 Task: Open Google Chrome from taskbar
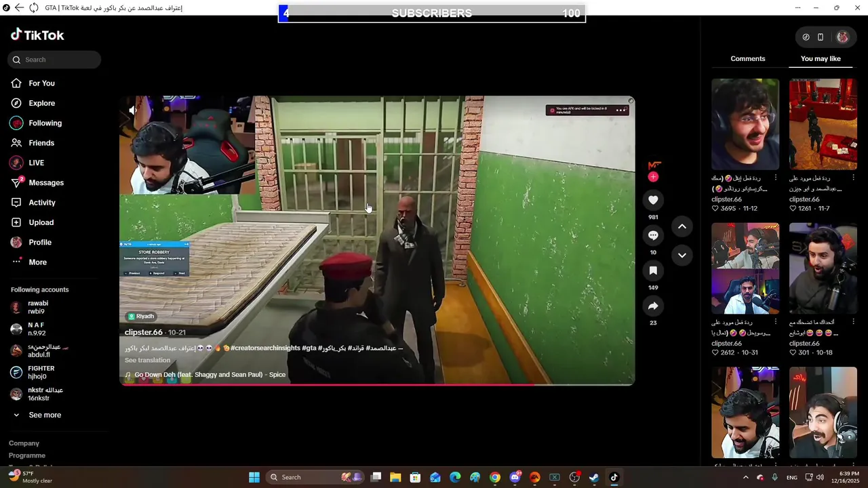point(495,477)
